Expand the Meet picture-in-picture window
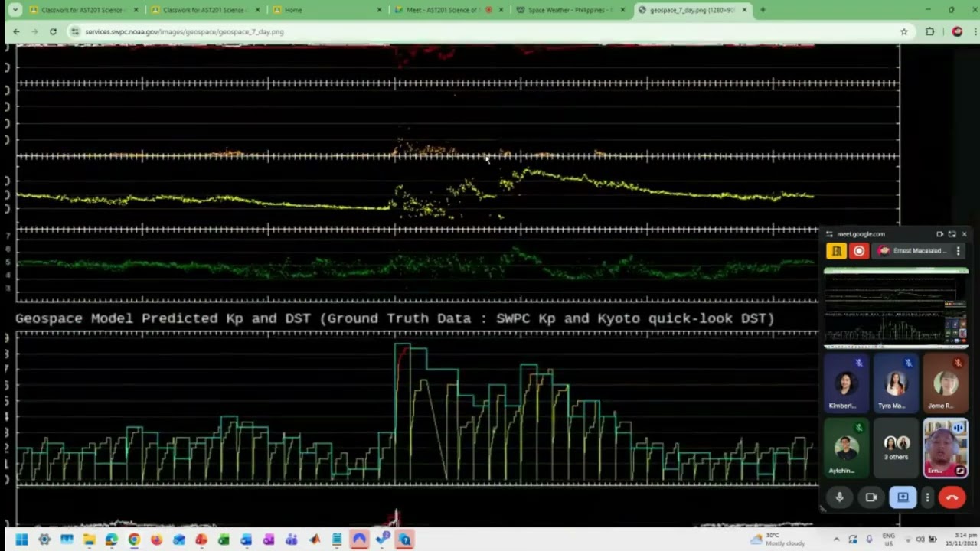 [952, 234]
